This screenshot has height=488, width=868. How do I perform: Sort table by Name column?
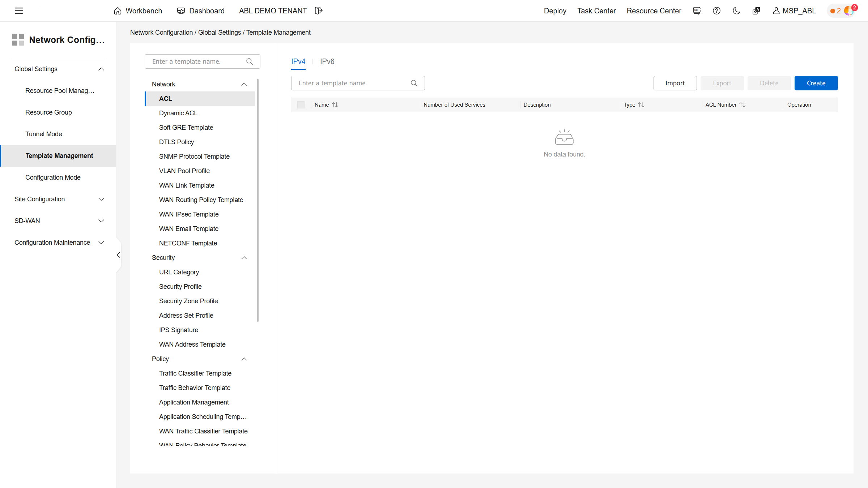tap(335, 105)
